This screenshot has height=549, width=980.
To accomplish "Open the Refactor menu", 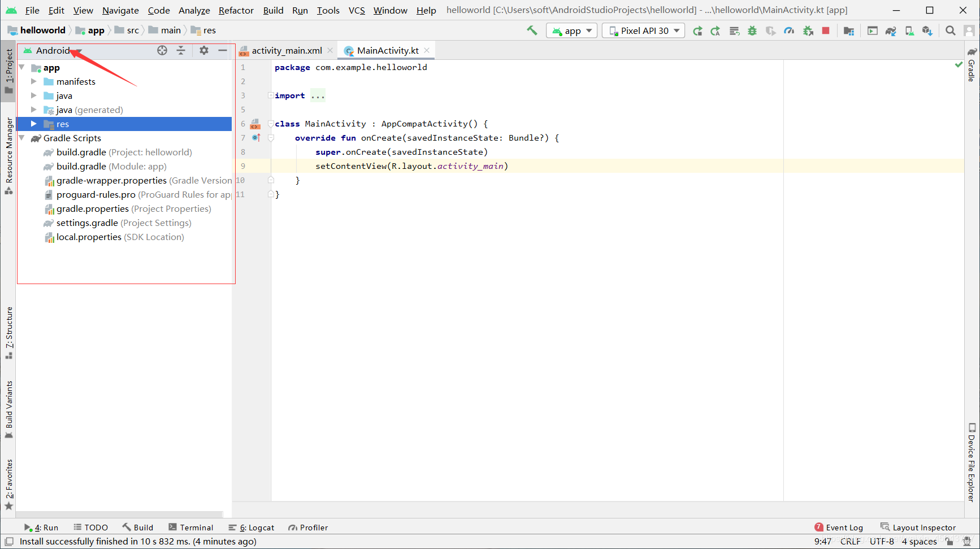I will point(236,10).
